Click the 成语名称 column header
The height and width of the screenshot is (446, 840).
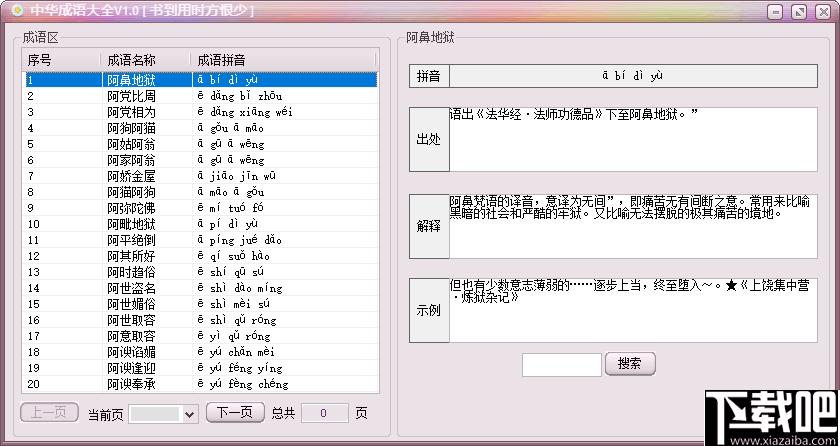145,60
